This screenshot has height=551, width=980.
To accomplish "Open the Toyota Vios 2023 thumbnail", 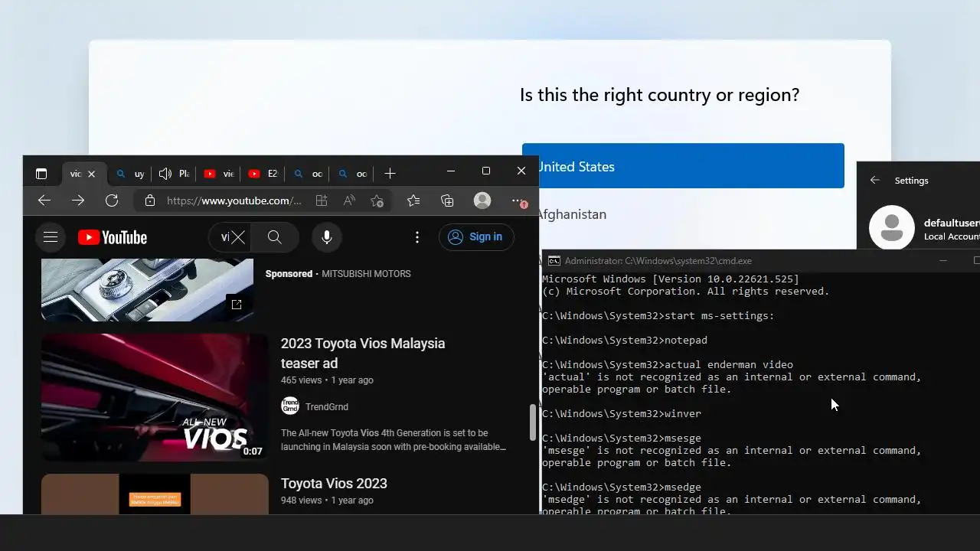I will [155, 494].
